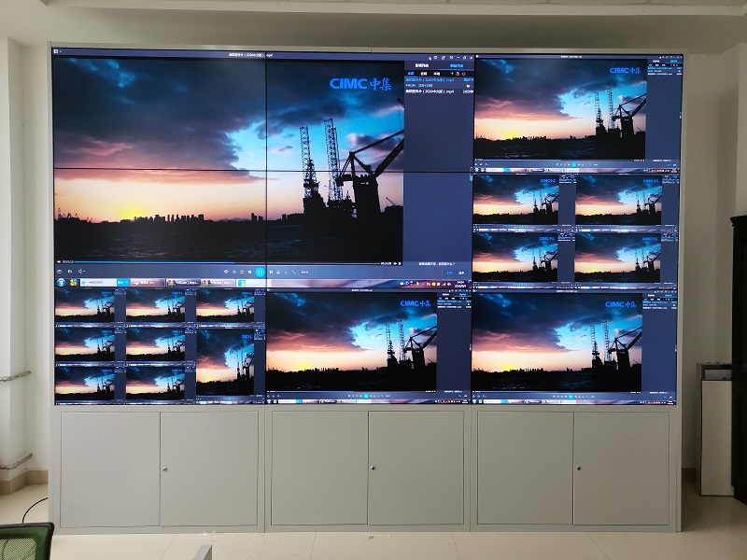
Task: Click previous track icon left of pause button
Action: [248, 272]
